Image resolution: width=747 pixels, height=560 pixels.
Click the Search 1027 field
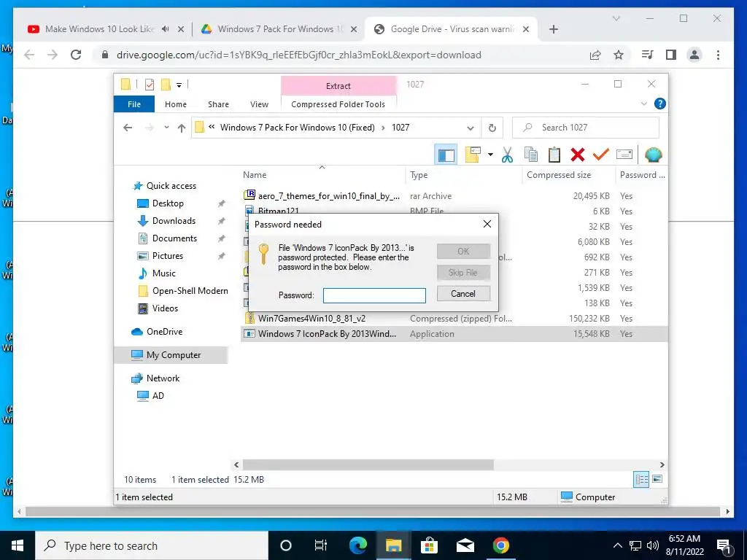[x=586, y=128]
